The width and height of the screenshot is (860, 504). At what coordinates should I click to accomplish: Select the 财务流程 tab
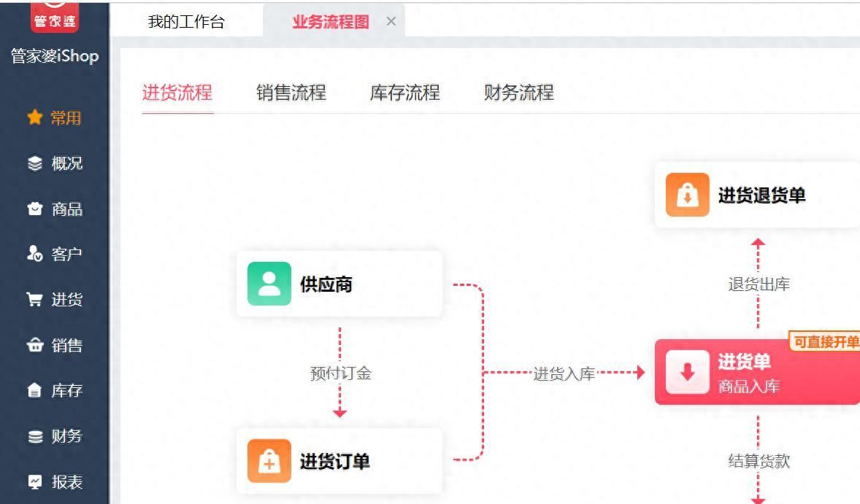pyautogui.click(x=518, y=93)
